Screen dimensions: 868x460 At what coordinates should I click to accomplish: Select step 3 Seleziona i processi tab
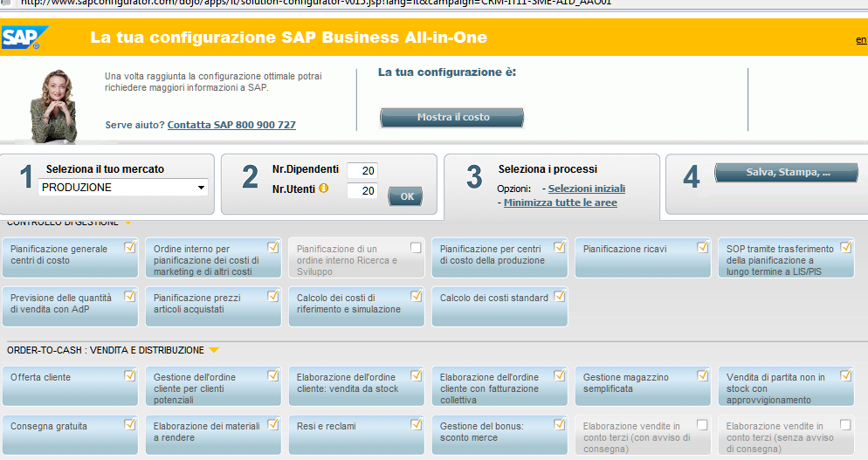click(x=552, y=186)
